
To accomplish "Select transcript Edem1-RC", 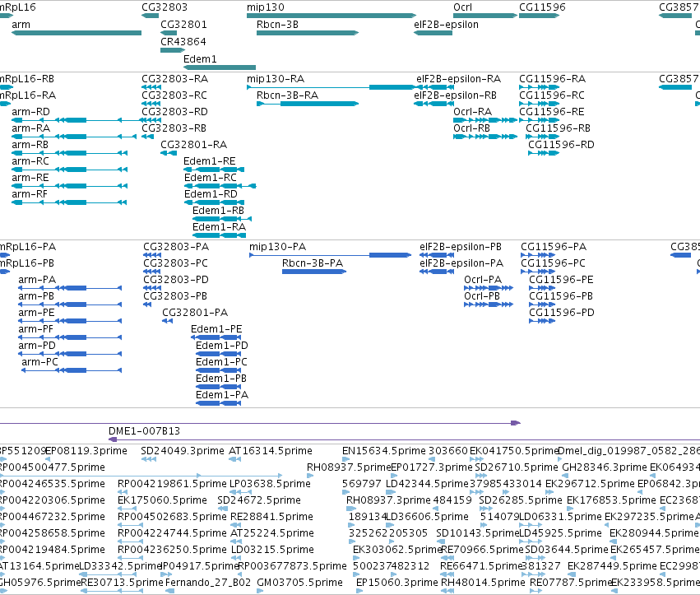I will [220, 186].
